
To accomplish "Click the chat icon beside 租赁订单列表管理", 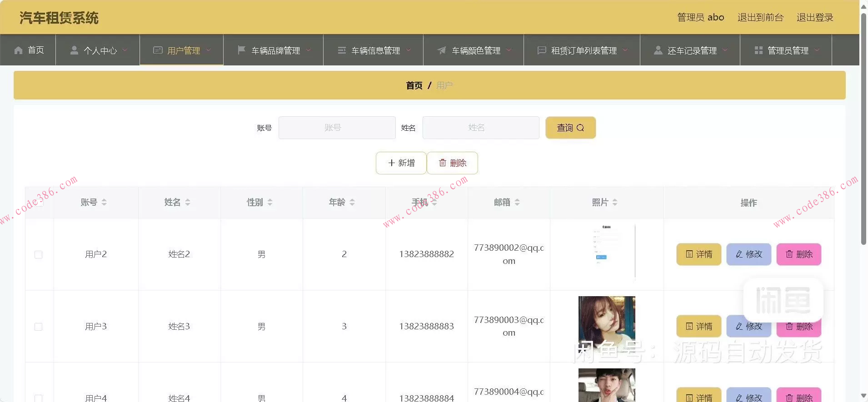I will click(x=542, y=50).
